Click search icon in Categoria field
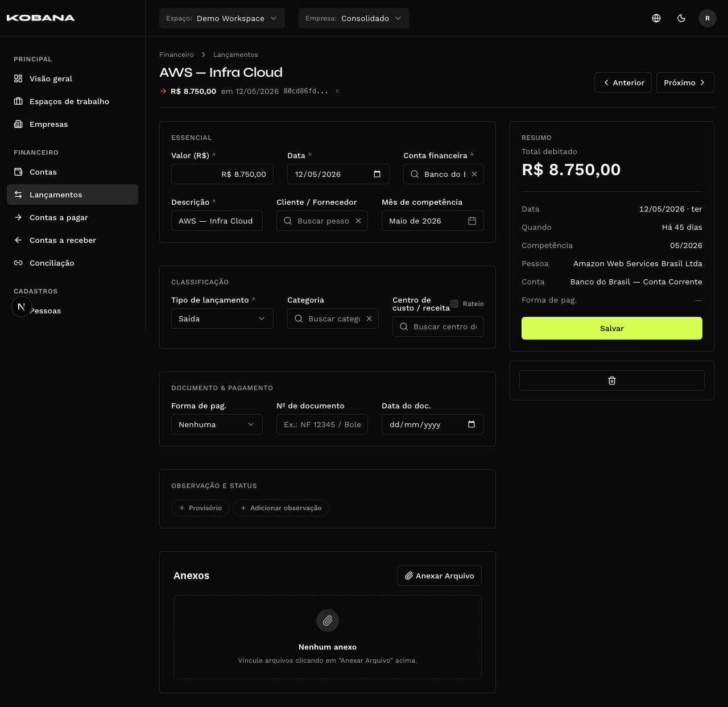Viewport: 728px width, 707px height. coord(299,319)
